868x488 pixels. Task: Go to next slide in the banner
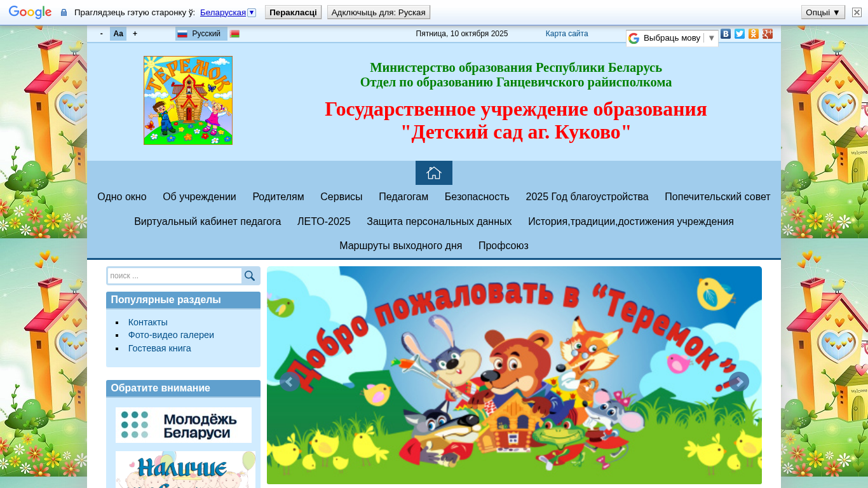739,382
